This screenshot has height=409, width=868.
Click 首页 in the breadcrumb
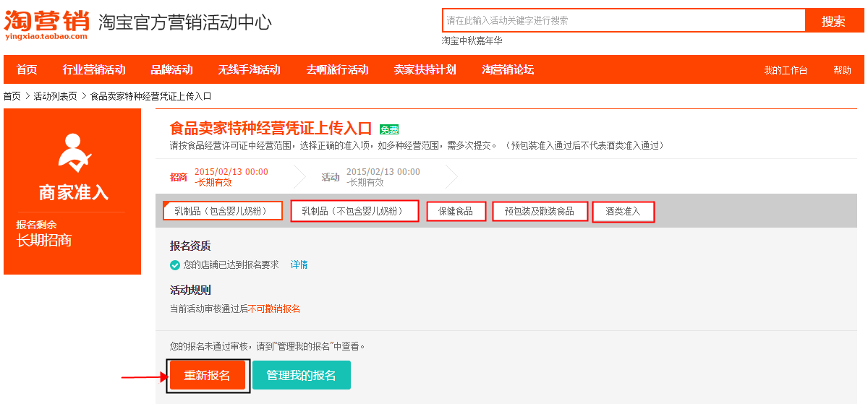tap(12, 96)
